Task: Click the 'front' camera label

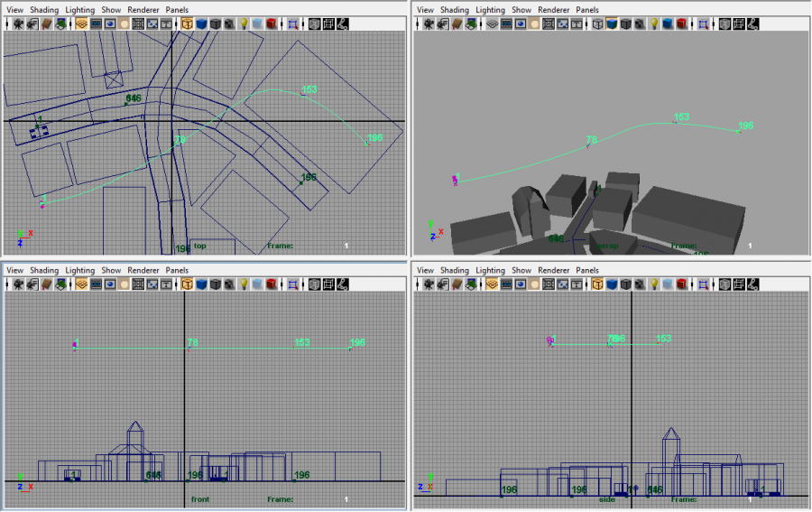Action: [200, 499]
